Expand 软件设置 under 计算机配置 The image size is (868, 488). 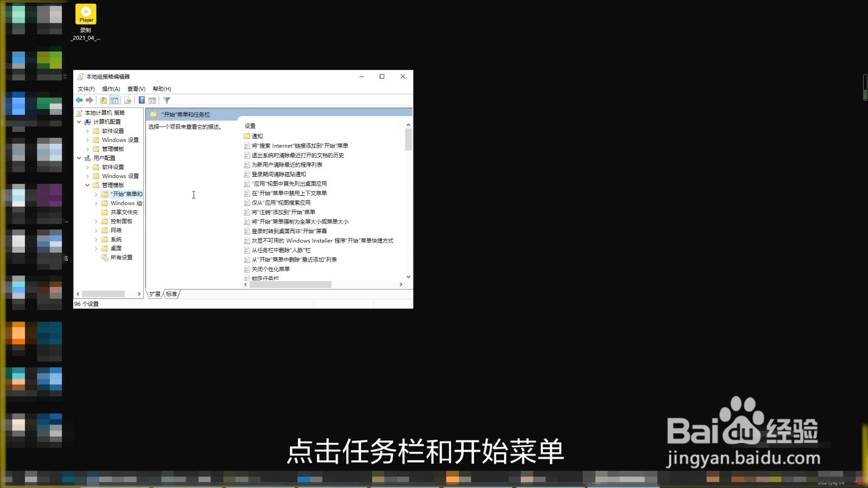[87, 131]
